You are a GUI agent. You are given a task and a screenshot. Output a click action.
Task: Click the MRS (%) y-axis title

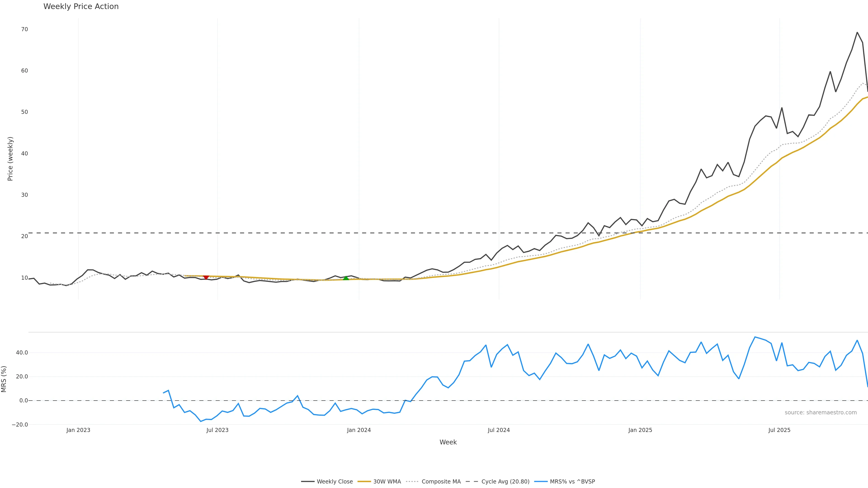click(4, 379)
